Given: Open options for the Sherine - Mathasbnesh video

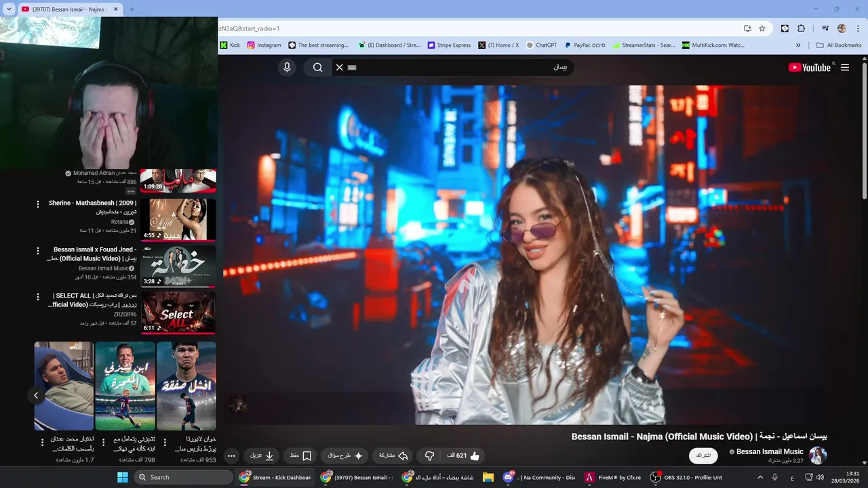Looking at the screenshot, I should [x=38, y=204].
